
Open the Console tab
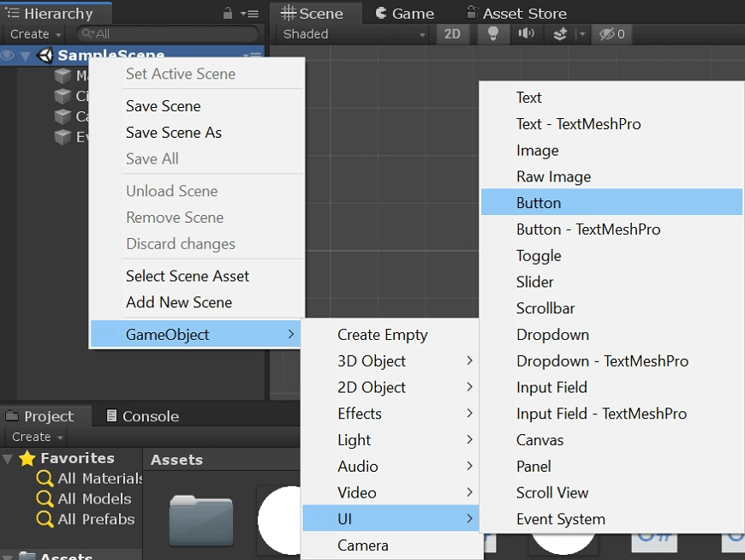tap(142, 416)
